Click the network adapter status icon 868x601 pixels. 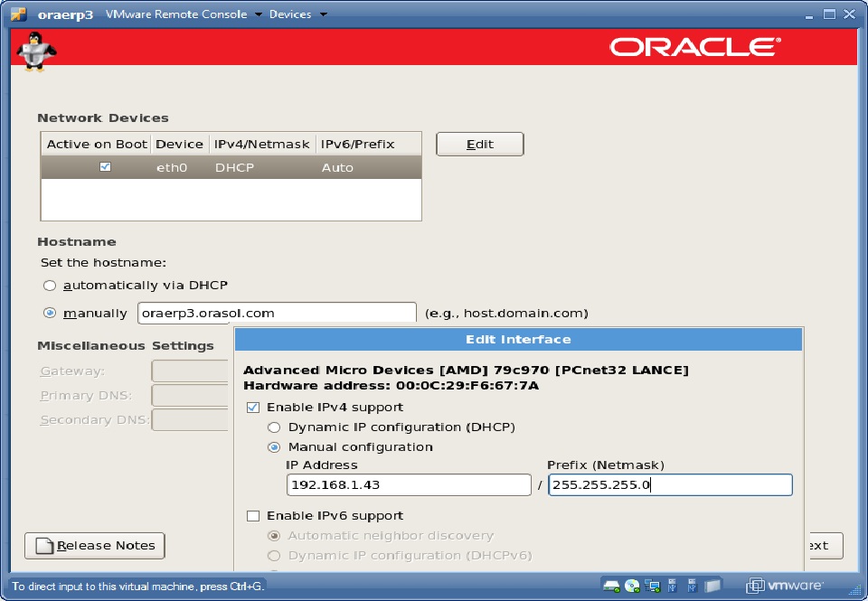point(652,587)
